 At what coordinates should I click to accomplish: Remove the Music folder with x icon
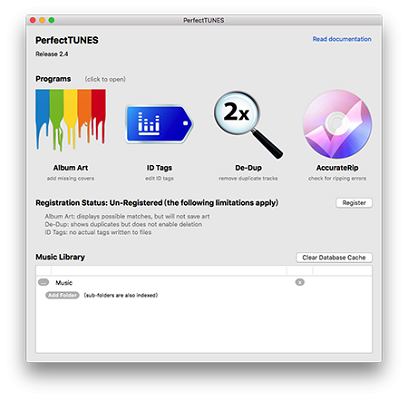[x=300, y=282]
